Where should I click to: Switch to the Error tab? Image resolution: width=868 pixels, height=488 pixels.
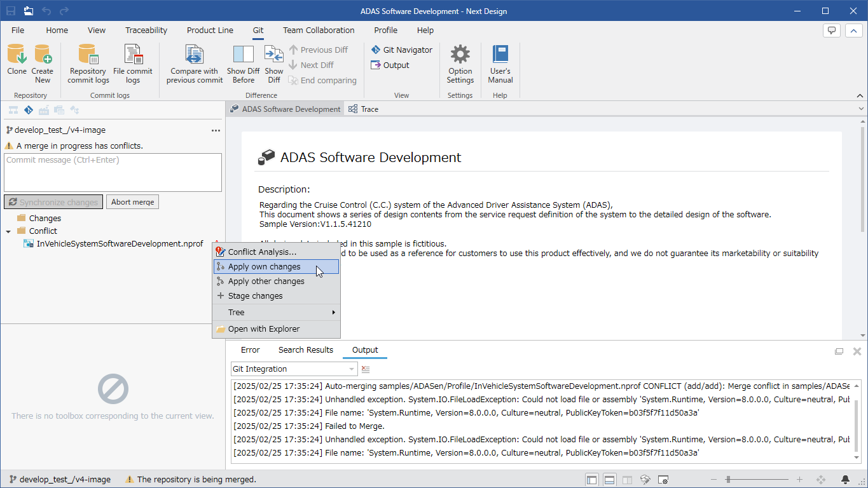[x=250, y=350]
